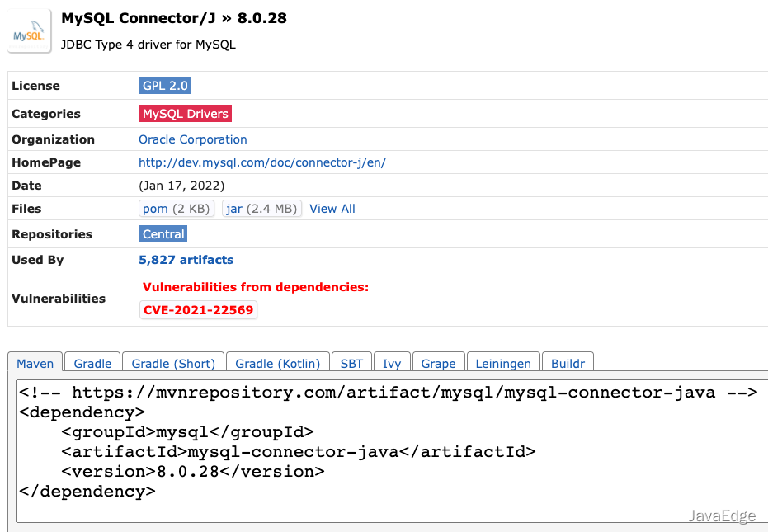The image size is (768, 532).
Task: Switch to the Gradle tab
Action: pos(92,364)
